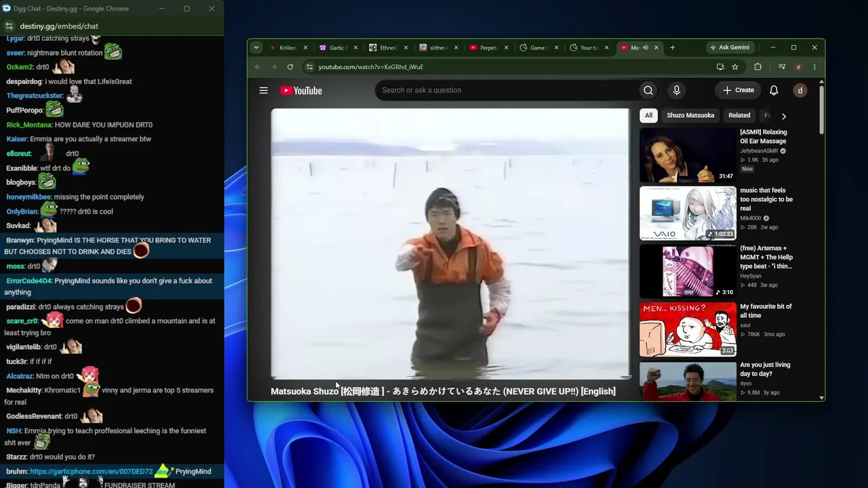View site information for destiny.gg chat window
The image size is (868, 488).
9,26
